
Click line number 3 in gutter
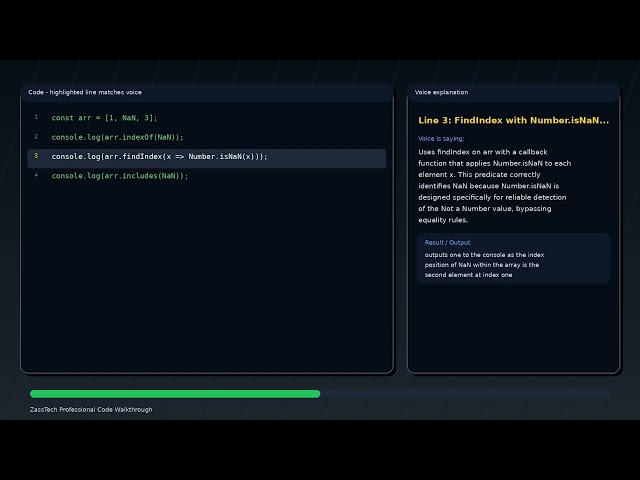(x=36, y=156)
